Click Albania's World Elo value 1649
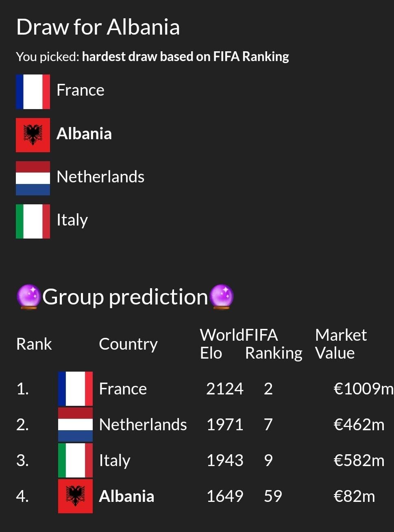Viewport: 394px width, 532px height. point(225,496)
